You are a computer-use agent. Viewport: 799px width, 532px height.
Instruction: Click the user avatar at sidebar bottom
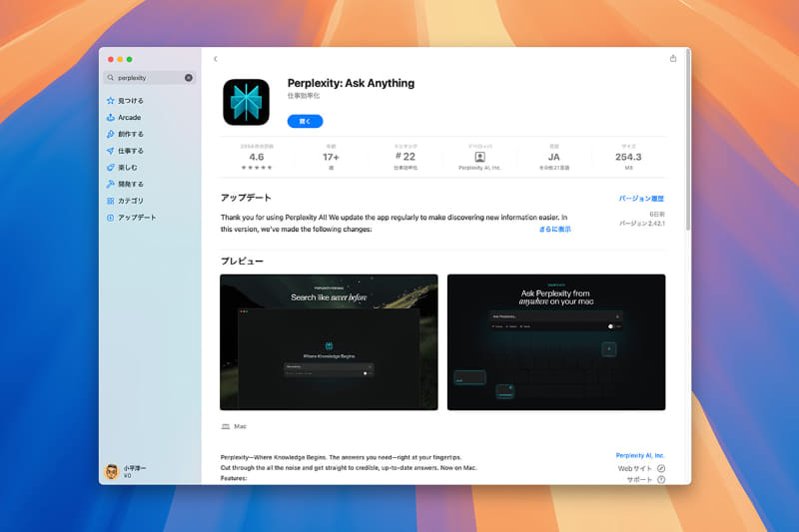[x=112, y=471]
